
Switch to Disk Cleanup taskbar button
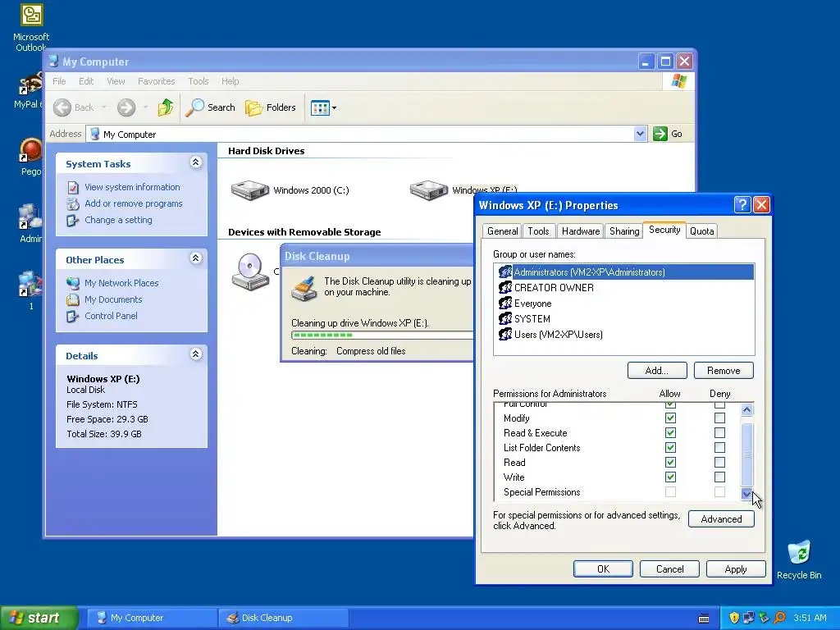(x=284, y=618)
